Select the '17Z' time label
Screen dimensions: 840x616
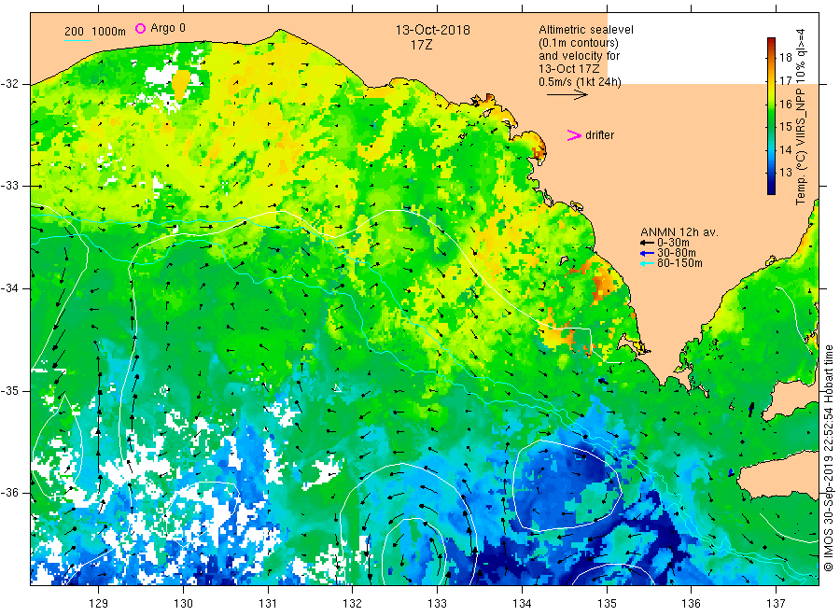coord(422,45)
